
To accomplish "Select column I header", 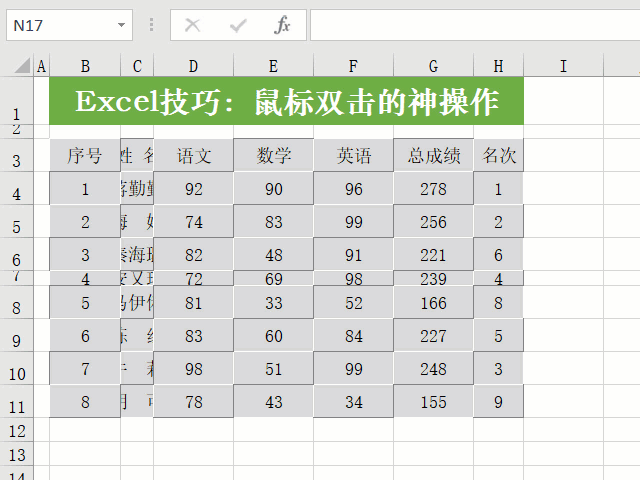I will pos(563,66).
